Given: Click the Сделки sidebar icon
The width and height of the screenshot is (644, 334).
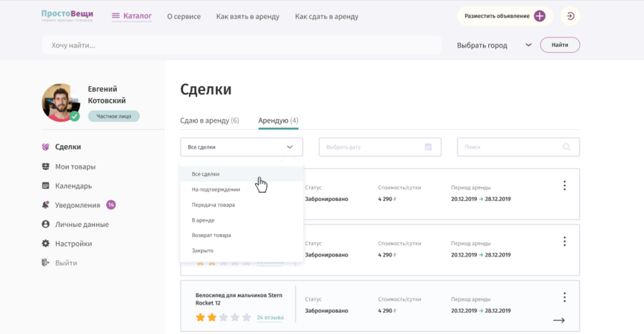Looking at the screenshot, I should [x=46, y=147].
